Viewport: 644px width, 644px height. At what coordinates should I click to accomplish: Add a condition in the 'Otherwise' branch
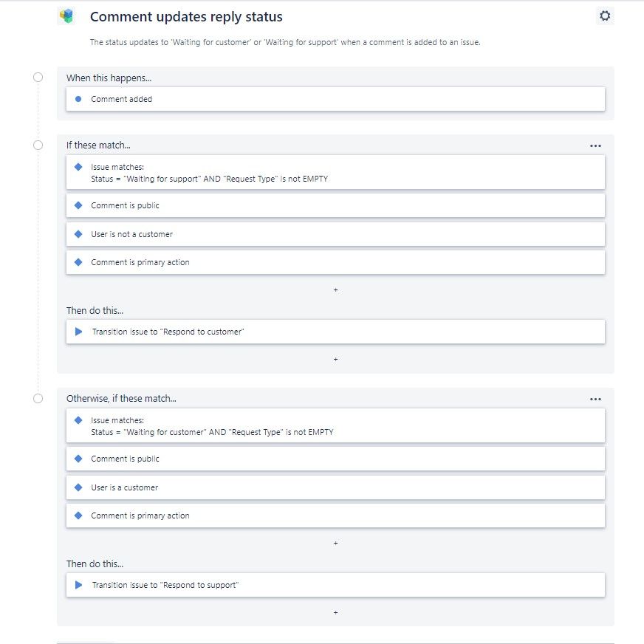[335, 544]
